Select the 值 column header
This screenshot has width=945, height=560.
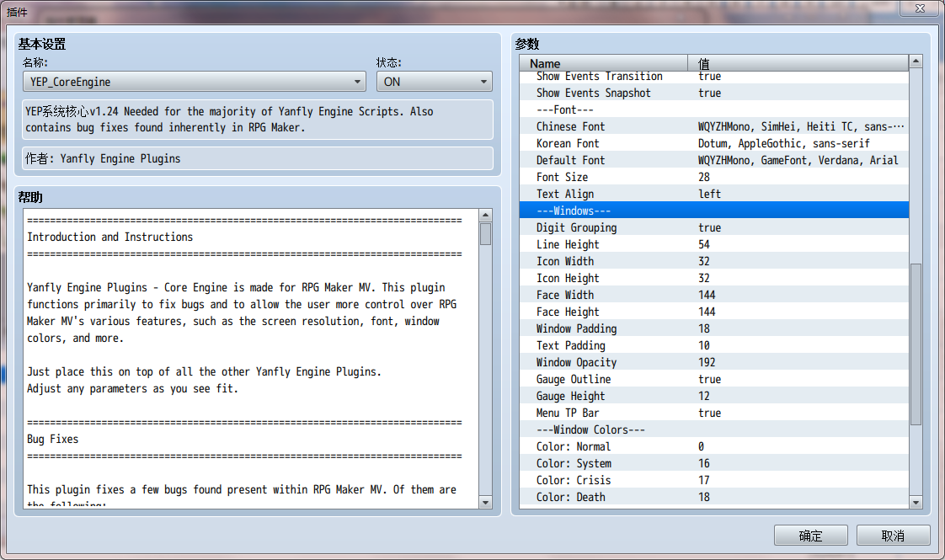coord(798,63)
